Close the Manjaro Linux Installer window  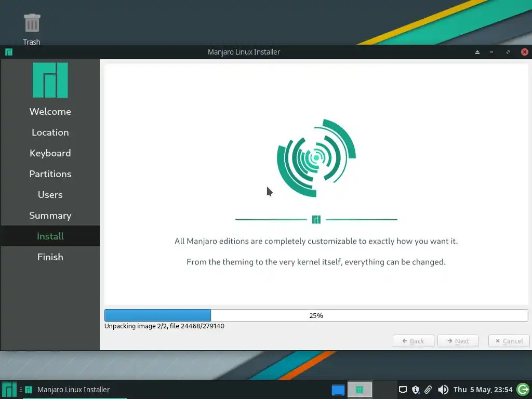pos(525,52)
